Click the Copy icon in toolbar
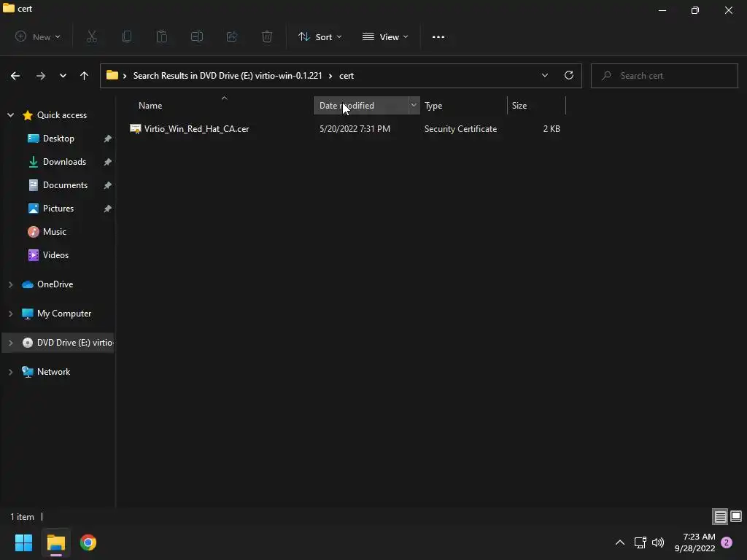Screen dimensions: 747x560 [127, 36]
